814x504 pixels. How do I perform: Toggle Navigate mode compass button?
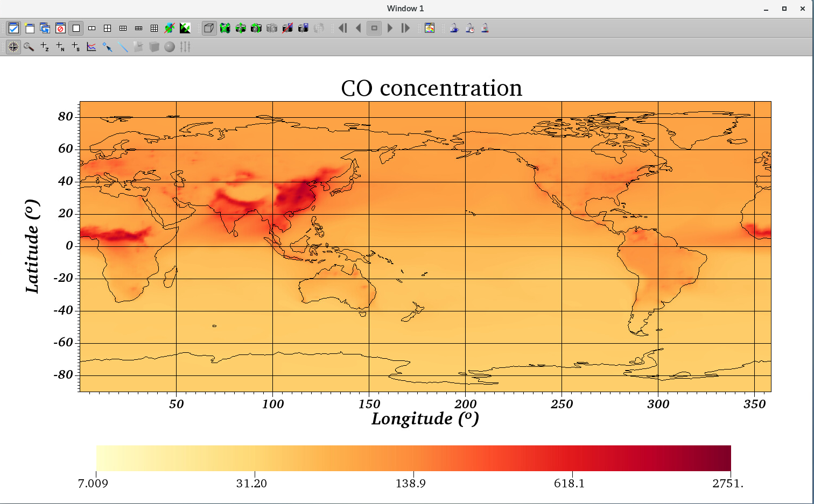tap(13, 47)
